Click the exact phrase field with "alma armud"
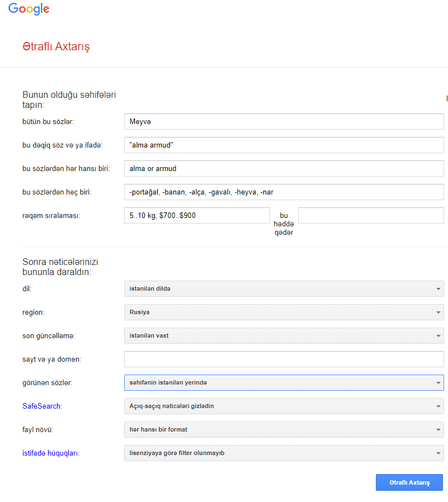The height and width of the screenshot is (502, 448). [x=284, y=145]
